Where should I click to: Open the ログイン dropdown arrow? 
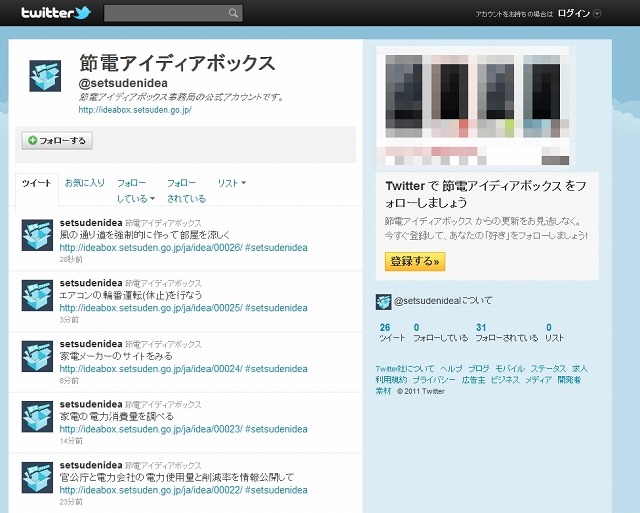coord(597,13)
